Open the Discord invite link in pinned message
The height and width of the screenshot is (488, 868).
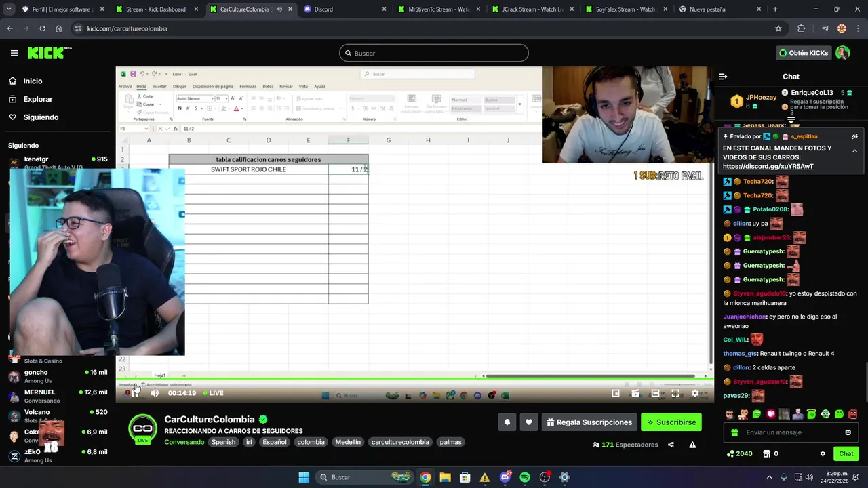[768, 166]
